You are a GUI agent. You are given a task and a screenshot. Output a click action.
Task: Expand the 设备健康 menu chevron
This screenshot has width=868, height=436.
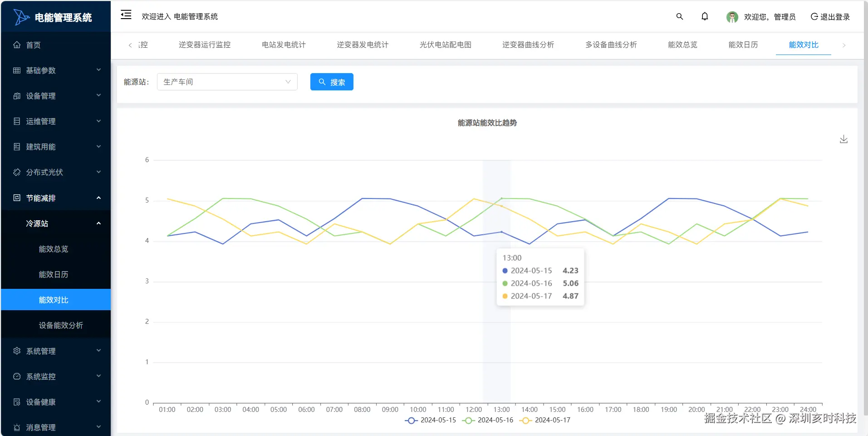click(98, 401)
